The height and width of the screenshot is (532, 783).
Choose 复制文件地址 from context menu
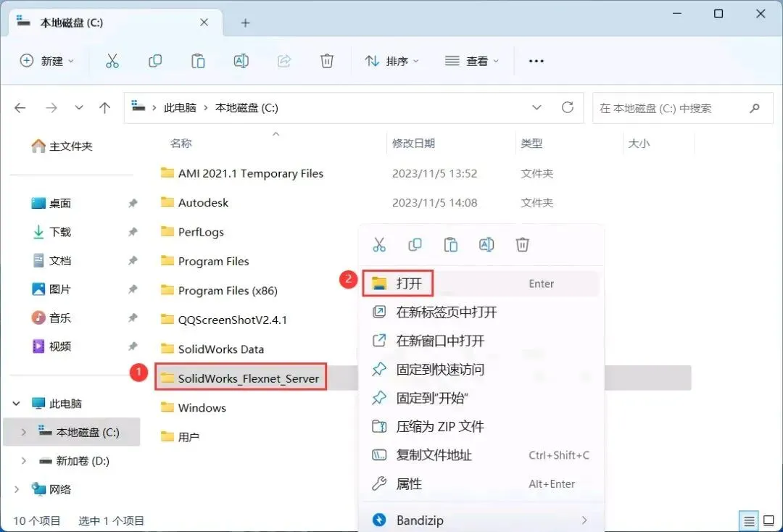(481, 455)
